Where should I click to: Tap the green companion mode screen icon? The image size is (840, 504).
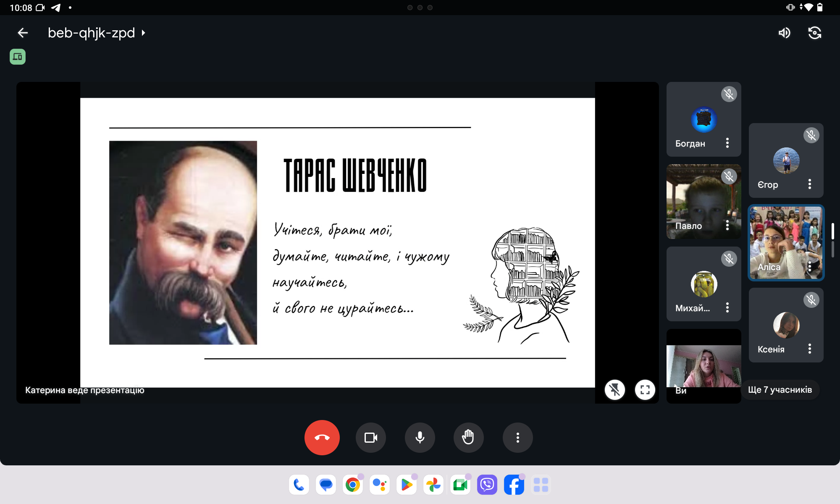point(18,57)
